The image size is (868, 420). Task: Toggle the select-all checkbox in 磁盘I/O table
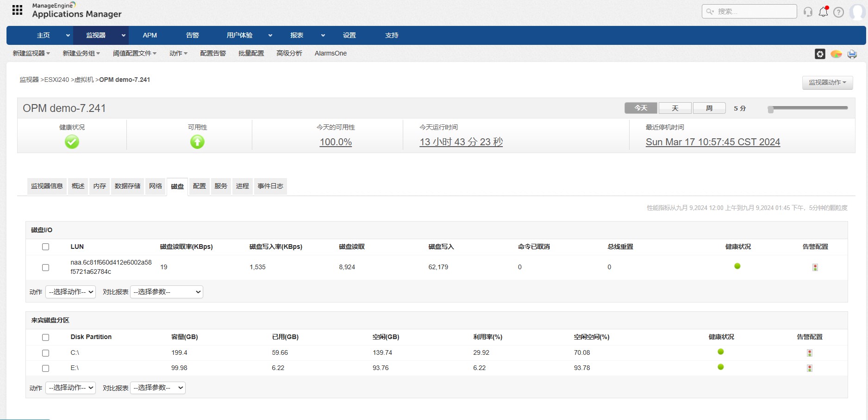coord(45,247)
